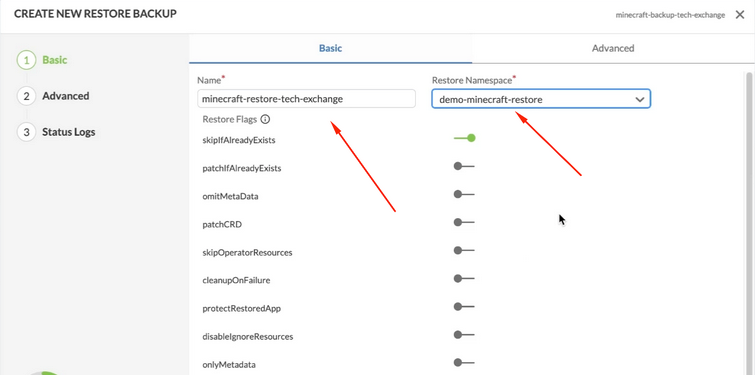Enable the protectRestoredApp toggle
The width and height of the screenshot is (755, 375).
(464, 307)
